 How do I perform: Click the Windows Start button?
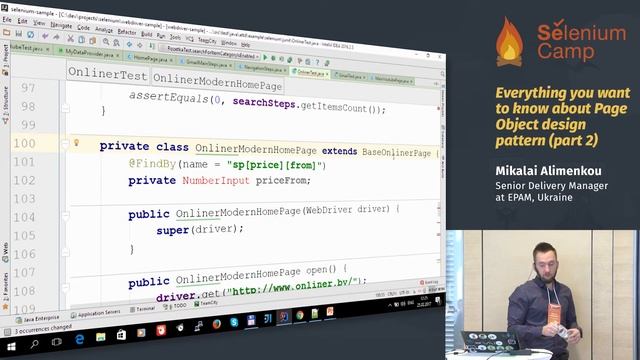point(11,347)
